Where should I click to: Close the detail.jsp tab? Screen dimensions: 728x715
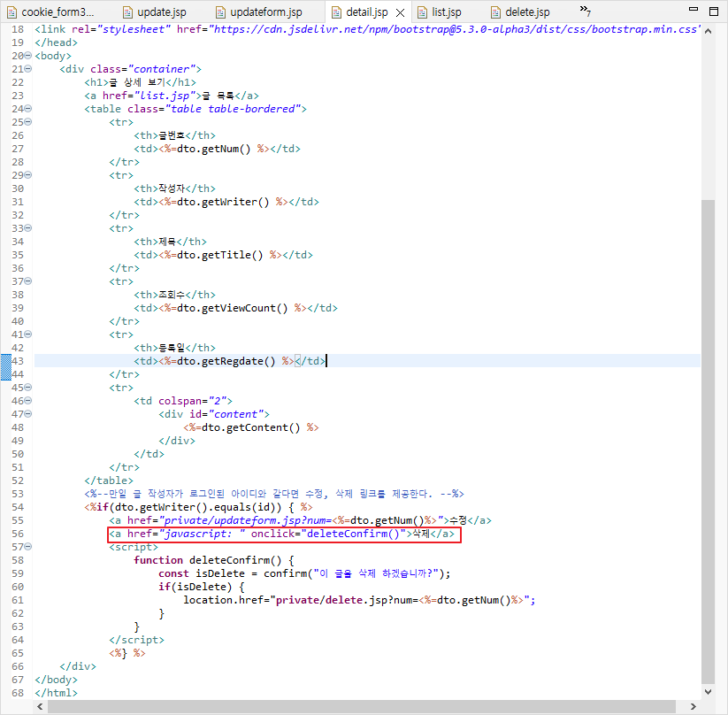(x=400, y=13)
